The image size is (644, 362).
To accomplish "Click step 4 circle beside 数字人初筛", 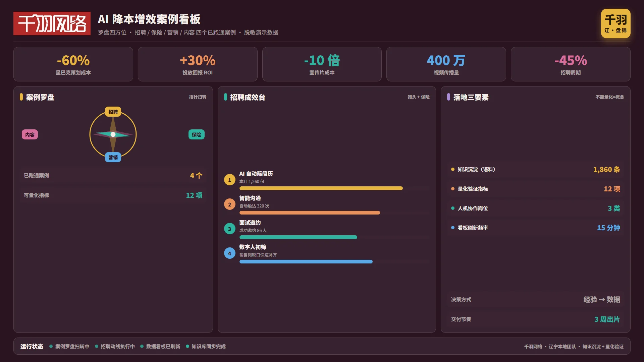I will point(229,253).
